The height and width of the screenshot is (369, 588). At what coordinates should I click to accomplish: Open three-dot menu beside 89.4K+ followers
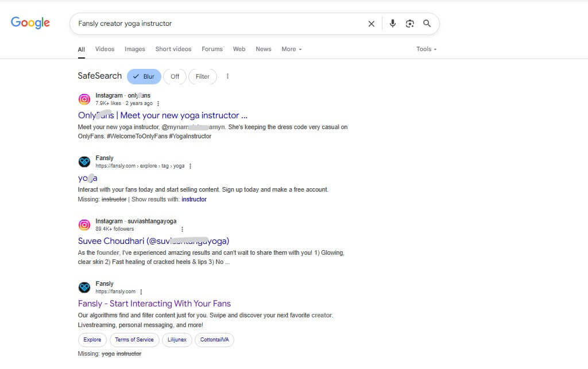(x=182, y=229)
